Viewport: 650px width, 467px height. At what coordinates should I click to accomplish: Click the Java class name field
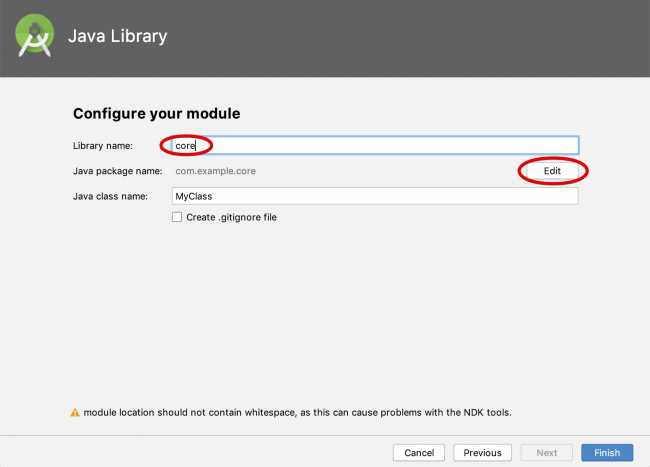(375, 196)
